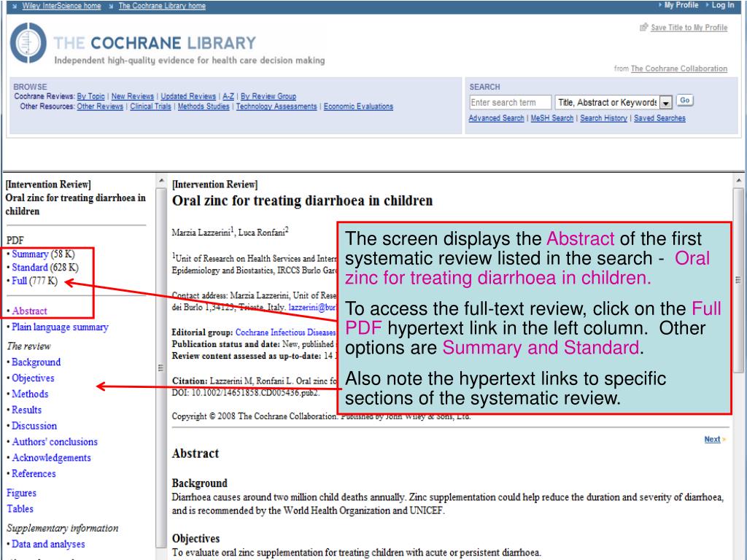Open Data and analyses link

point(48,544)
